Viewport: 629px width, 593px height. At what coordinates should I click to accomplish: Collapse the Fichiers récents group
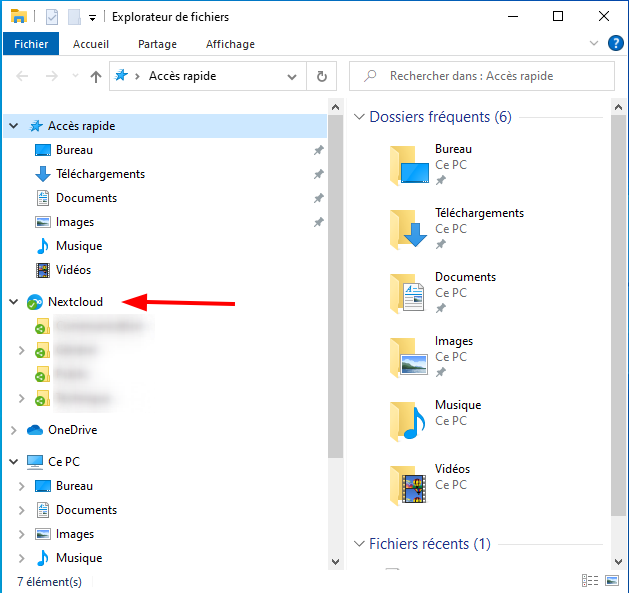pyautogui.click(x=359, y=544)
